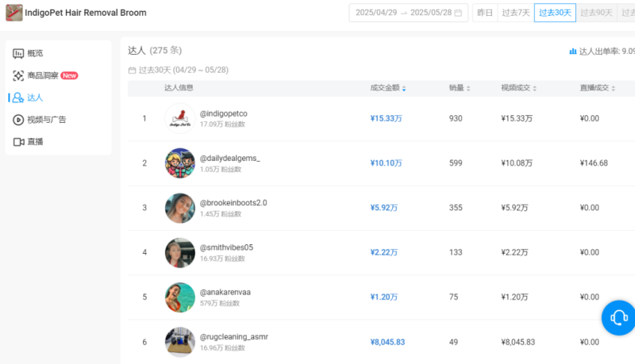Click the blue headset support icon
Screen dimensions: 635x364
(618, 317)
